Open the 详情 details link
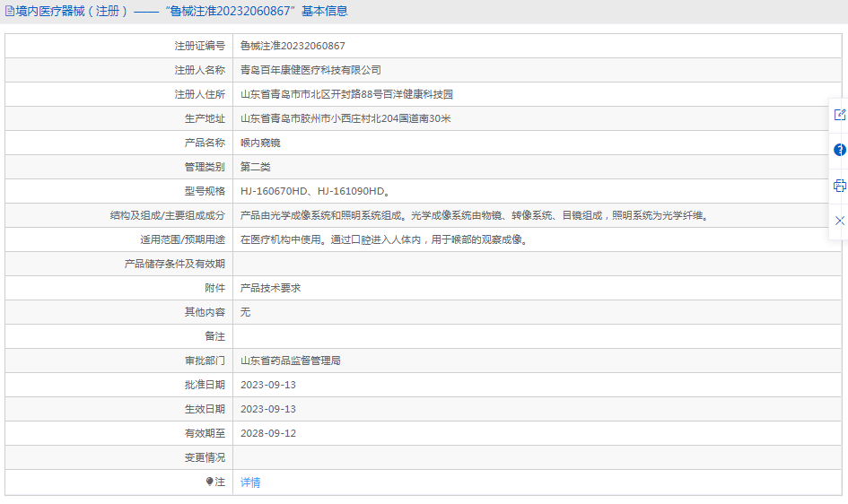This screenshot has width=848, height=504. [x=250, y=482]
